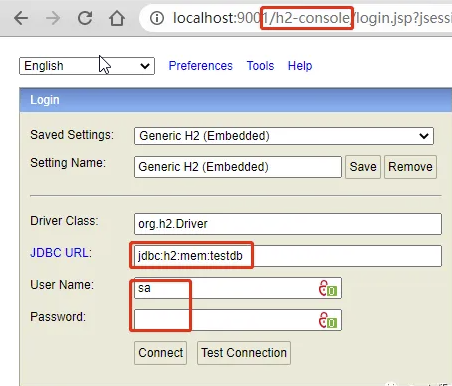Expand the Saved Settings dropdown

pos(284,136)
